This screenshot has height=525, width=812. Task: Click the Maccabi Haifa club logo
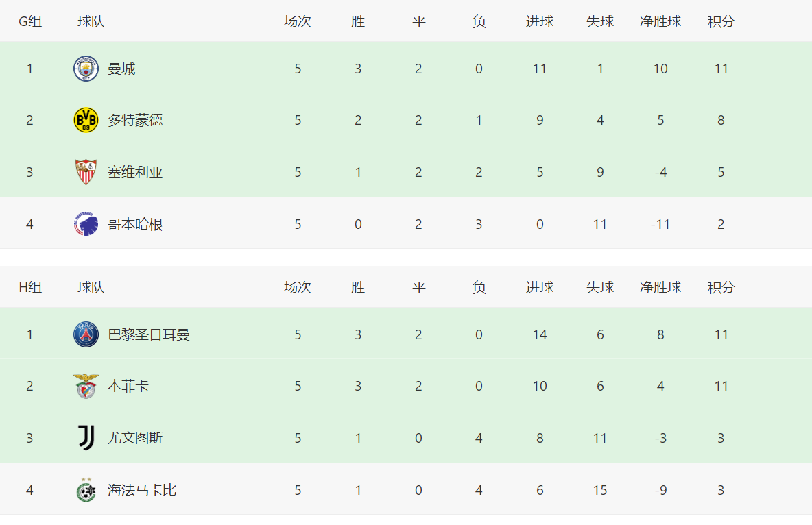coord(86,490)
